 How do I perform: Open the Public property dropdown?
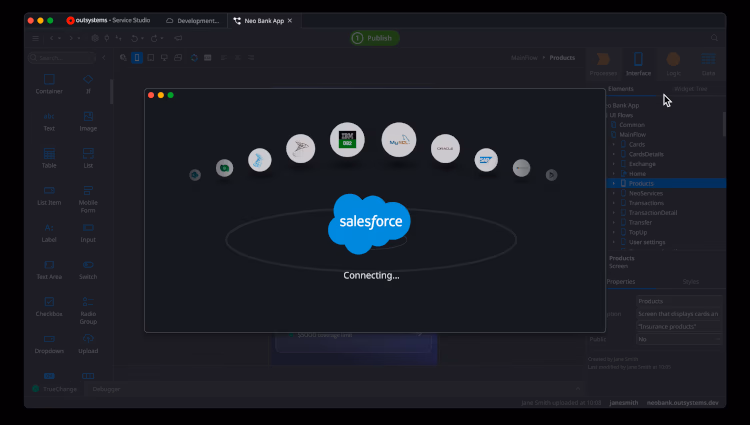tap(679, 339)
